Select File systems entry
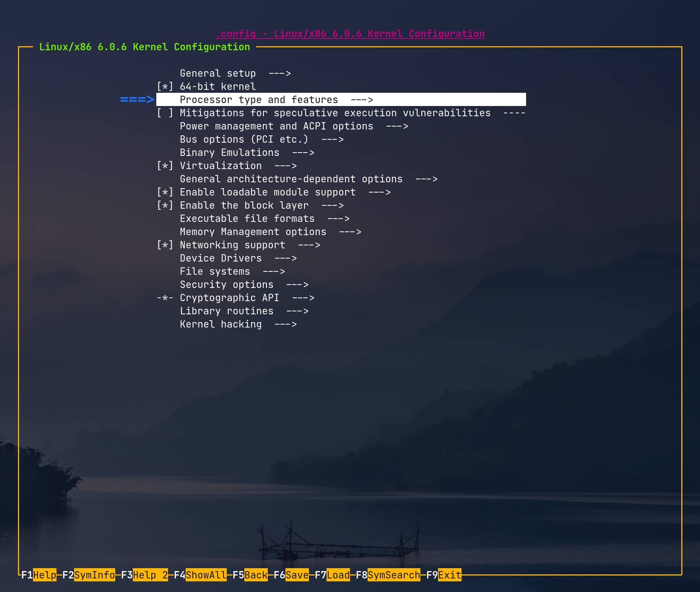 pos(232,271)
